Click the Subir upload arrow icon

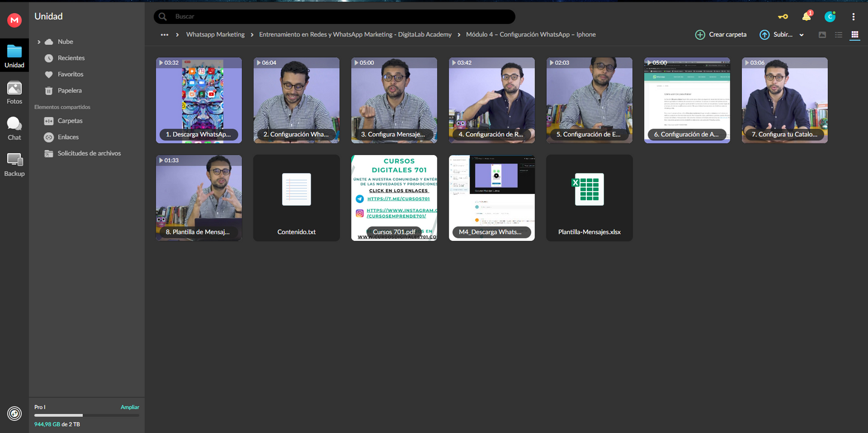[764, 35]
